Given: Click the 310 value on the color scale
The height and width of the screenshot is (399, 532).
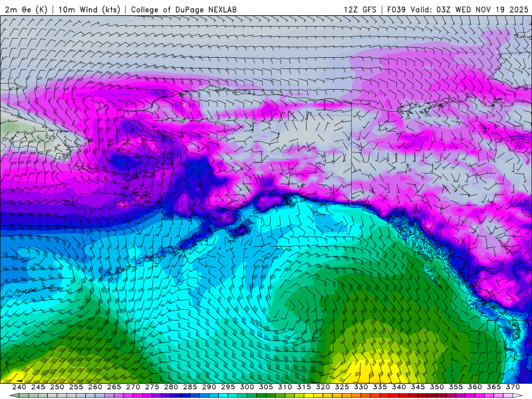Looking at the screenshot, I should click(x=285, y=387).
